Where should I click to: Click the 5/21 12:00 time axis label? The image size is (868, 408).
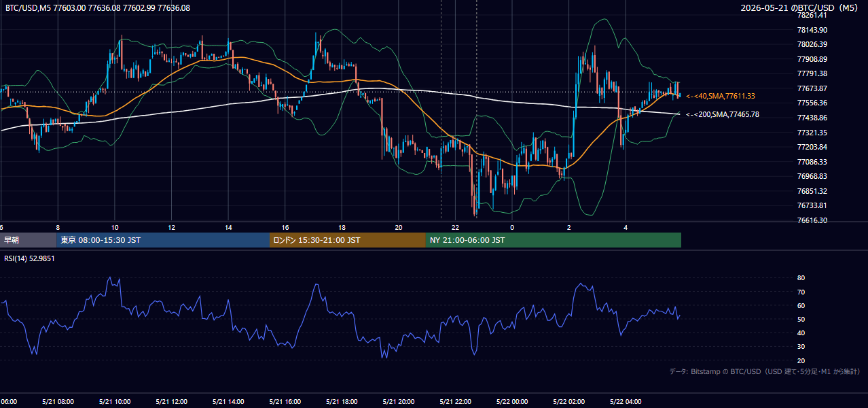point(171,402)
